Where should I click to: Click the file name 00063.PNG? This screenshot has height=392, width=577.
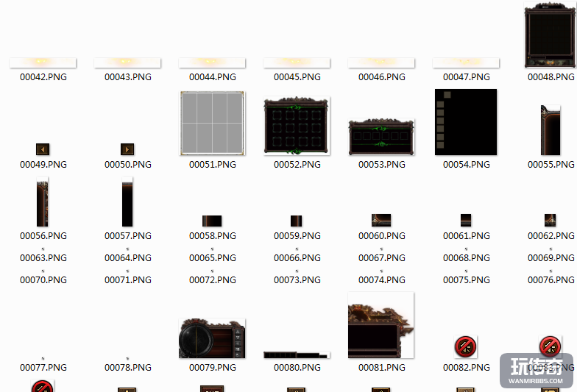coord(43,257)
